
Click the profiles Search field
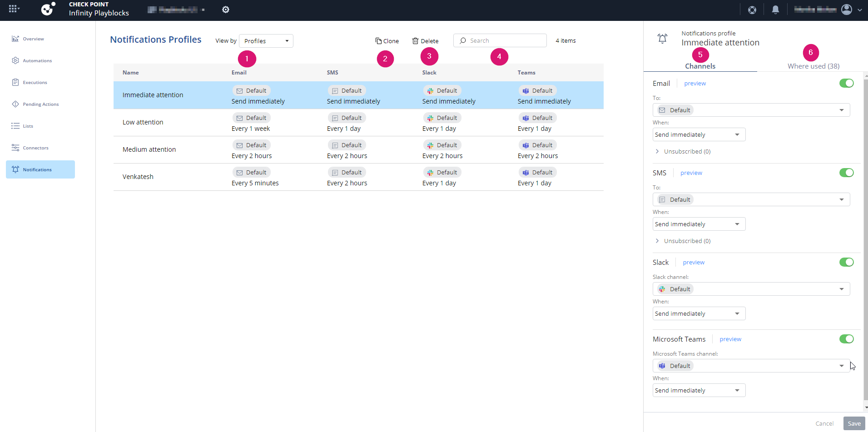click(500, 40)
